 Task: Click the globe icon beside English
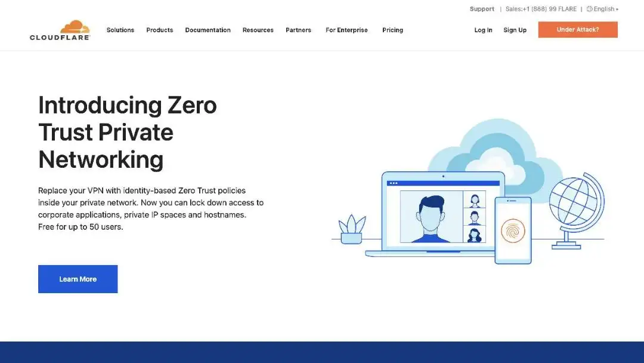(589, 9)
